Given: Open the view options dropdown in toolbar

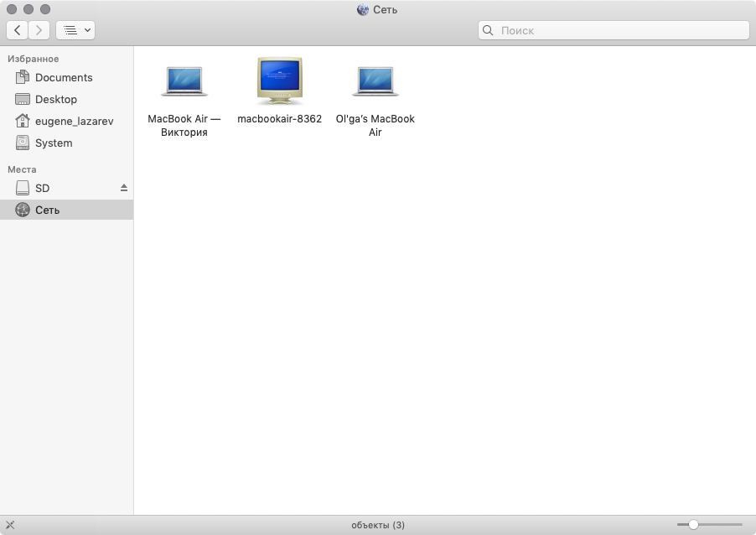Looking at the screenshot, I should (x=75, y=30).
